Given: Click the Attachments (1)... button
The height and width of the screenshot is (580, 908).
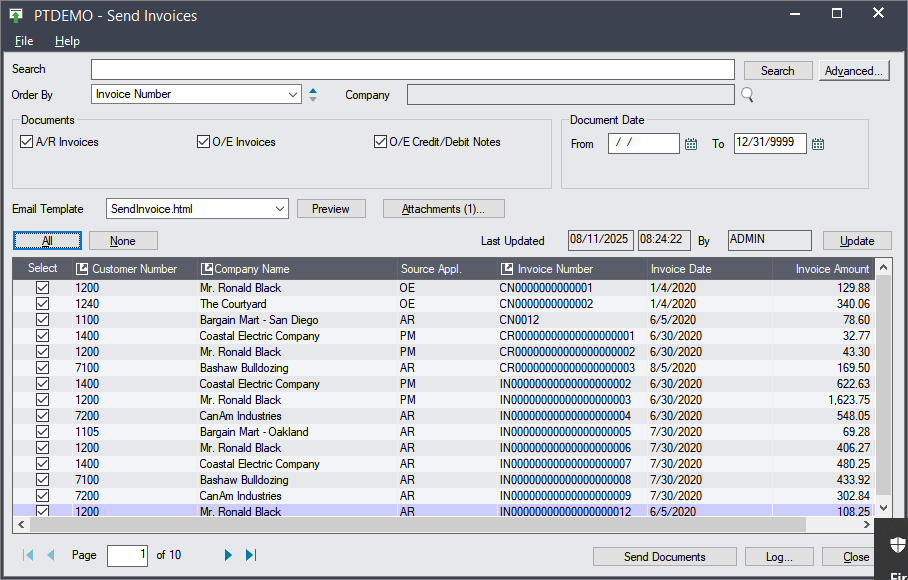Looking at the screenshot, I should pyautogui.click(x=443, y=209).
